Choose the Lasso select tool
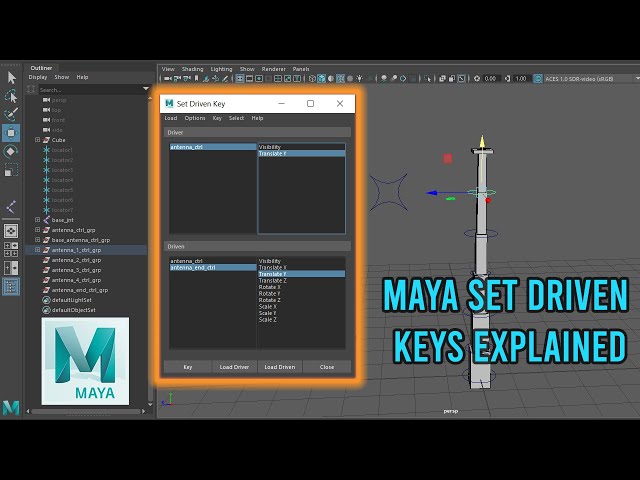 [x=11, y=96]
